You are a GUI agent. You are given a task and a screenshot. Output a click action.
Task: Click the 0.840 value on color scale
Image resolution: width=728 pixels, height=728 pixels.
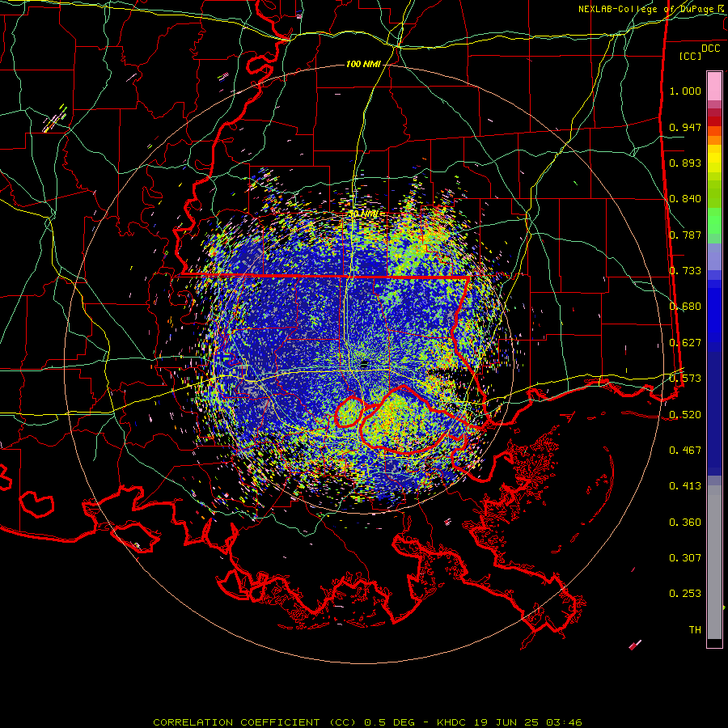(x=685, y=199)
